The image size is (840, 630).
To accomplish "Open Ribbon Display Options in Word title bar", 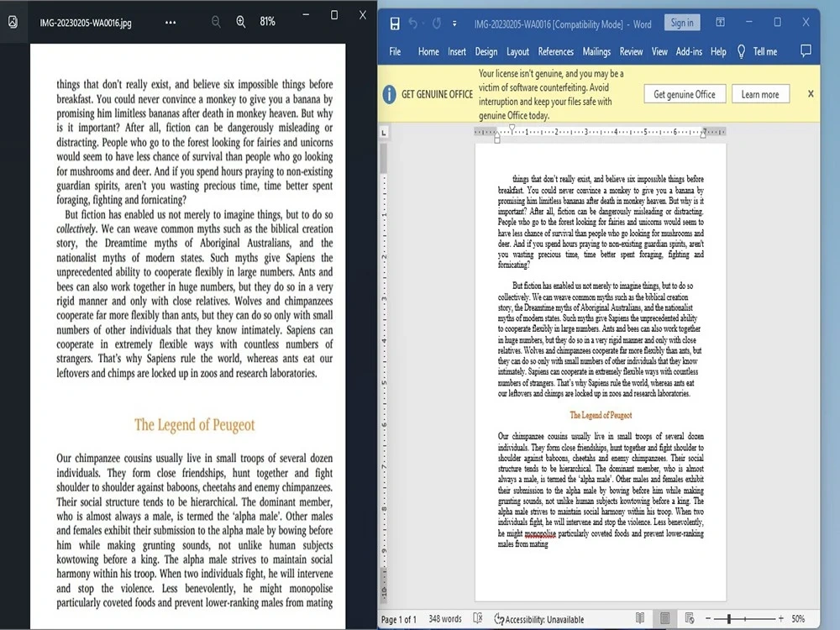I will 721,22.
